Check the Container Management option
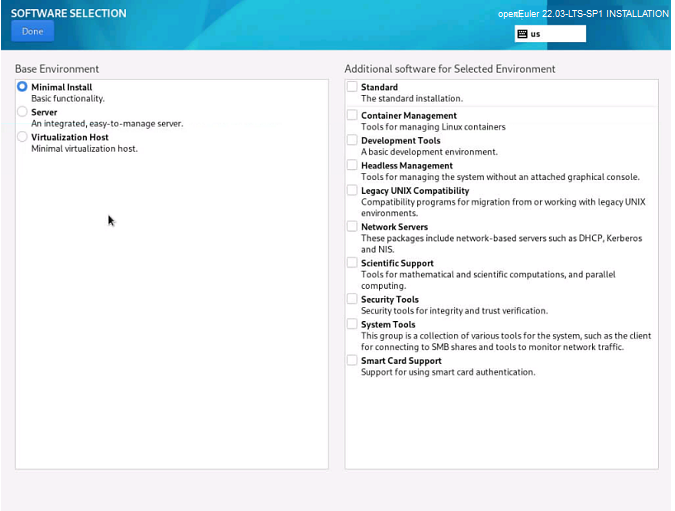Image resolution: width=675 pixels, height=511 pixels. click(x=352, y=115)
